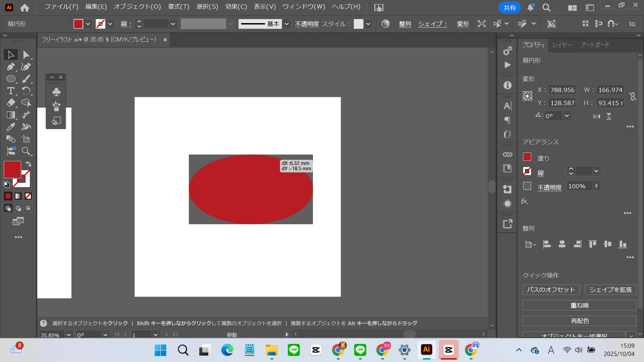Select the Zoom tool
This screenshot has height=362, width=644.
point(26,151)
